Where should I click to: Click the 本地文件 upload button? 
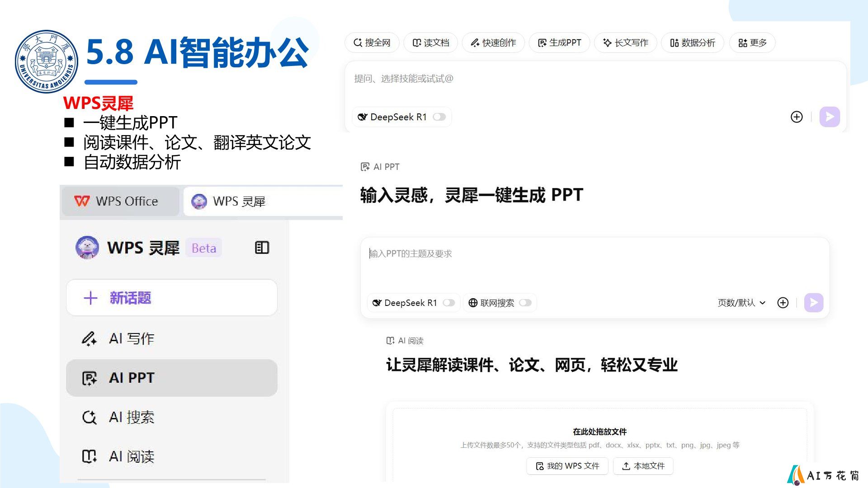[x=643, y=466]
